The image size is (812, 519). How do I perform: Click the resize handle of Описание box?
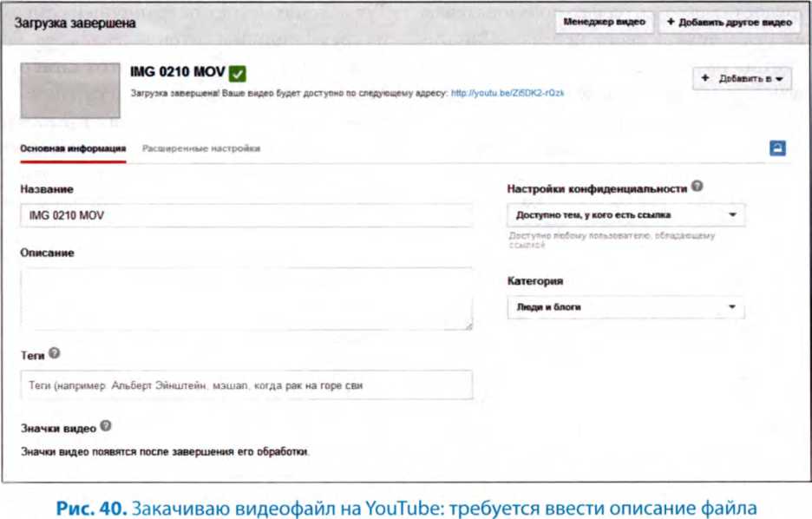[468, 325]
